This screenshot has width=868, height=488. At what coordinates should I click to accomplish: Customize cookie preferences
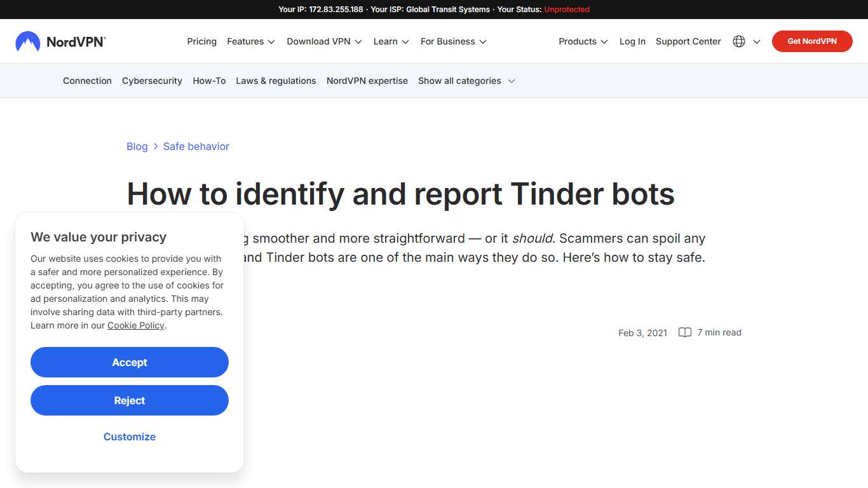[130, 437]
